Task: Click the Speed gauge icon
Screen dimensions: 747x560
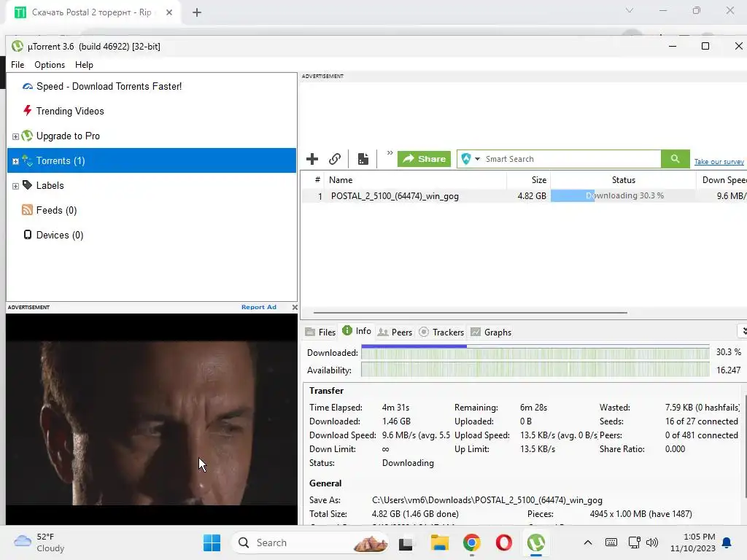Action: tap(28, 86)
